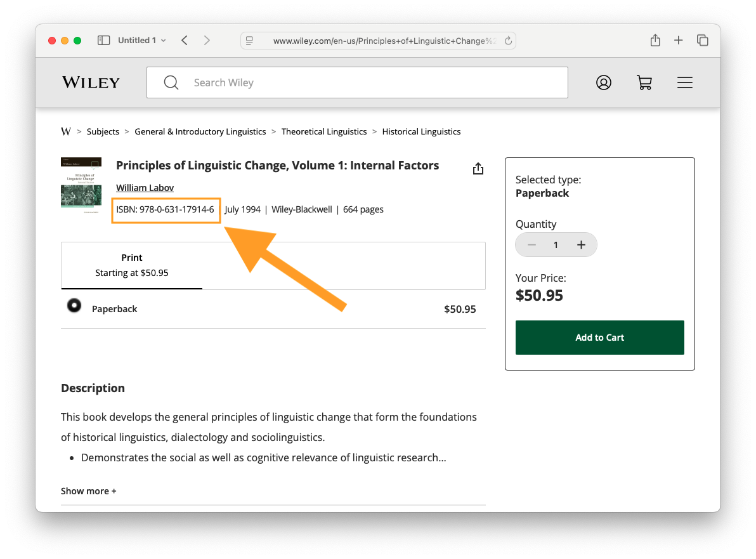Click the share icon beside the book title
756x559 pixels.
tap(478, 168)
